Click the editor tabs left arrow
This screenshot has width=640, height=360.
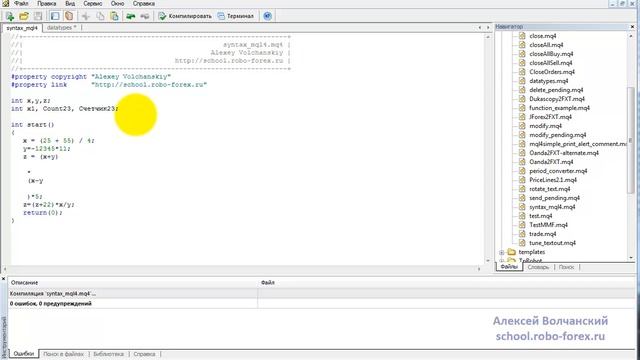point(480,28)
